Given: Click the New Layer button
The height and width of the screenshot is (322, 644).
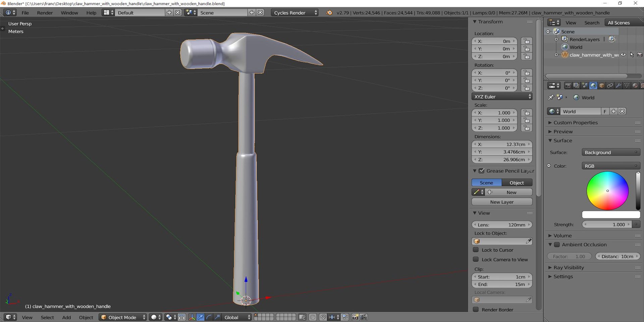Looking at the screenshot, I should coord(502,202).
